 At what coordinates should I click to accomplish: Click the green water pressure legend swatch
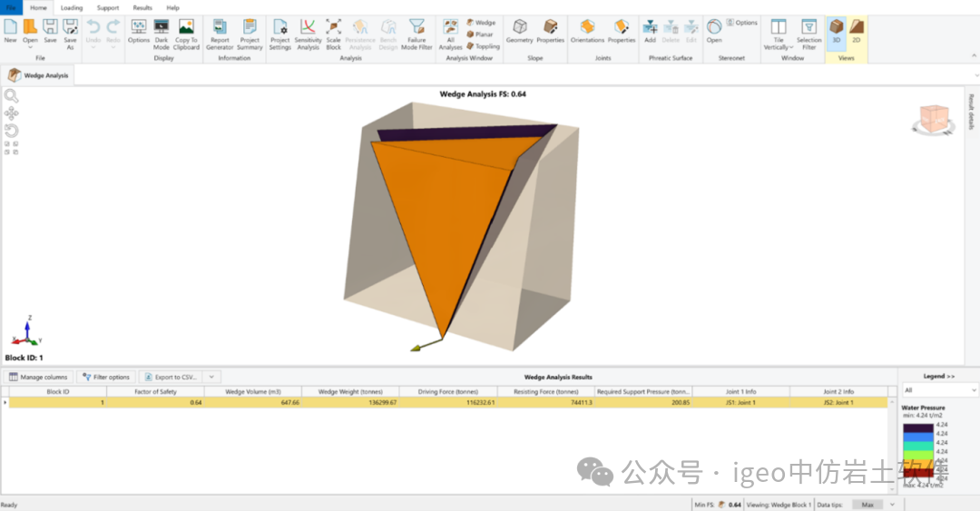pyautogui.click(x=917, y=454)
